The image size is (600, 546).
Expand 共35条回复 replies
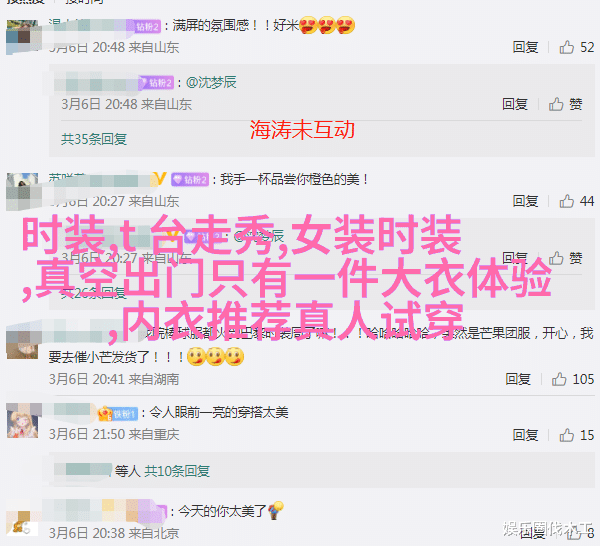pyautogui.click(x=94, y=139)
